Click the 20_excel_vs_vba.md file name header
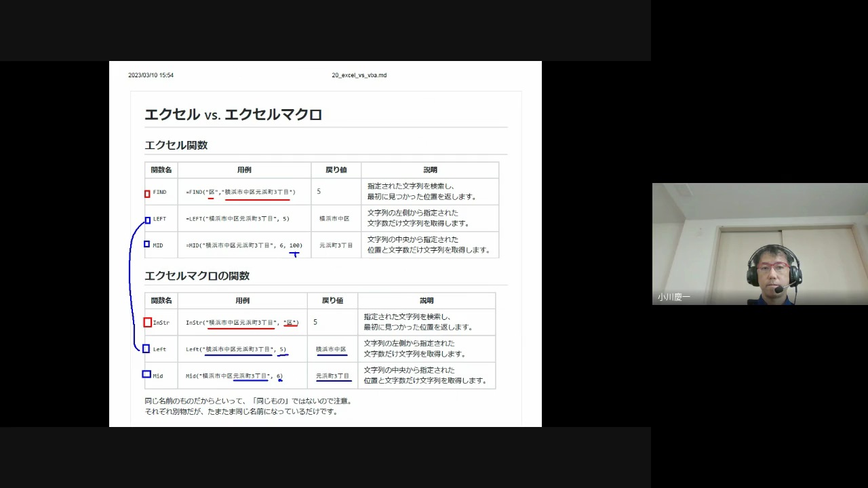 tap(359, 75)
